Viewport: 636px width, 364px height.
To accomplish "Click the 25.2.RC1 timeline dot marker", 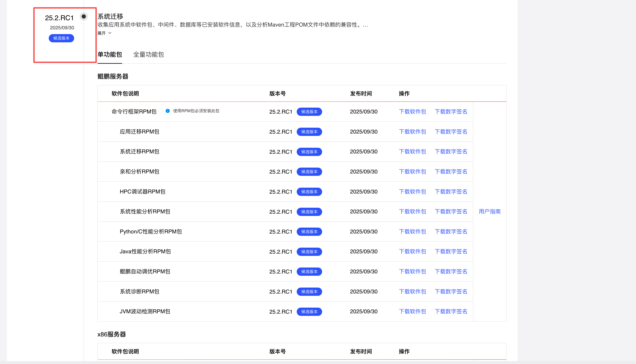I will 84,16.
